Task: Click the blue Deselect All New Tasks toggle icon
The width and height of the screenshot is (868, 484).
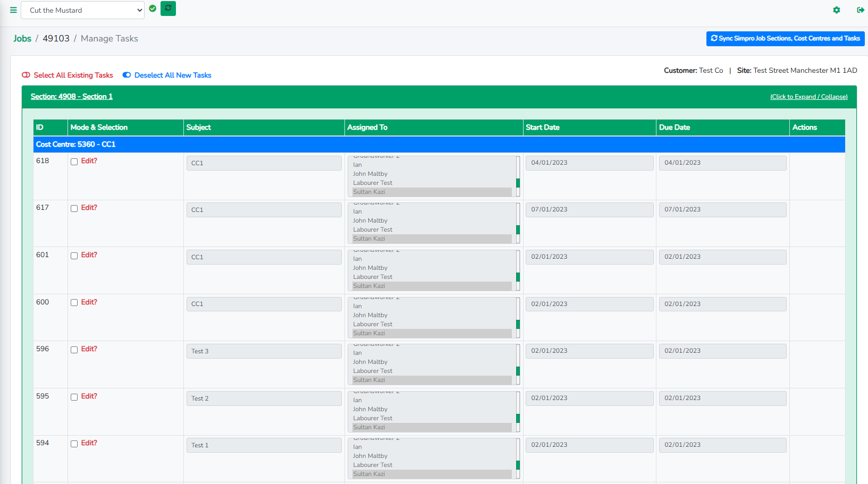Action: tap(127, 75)
